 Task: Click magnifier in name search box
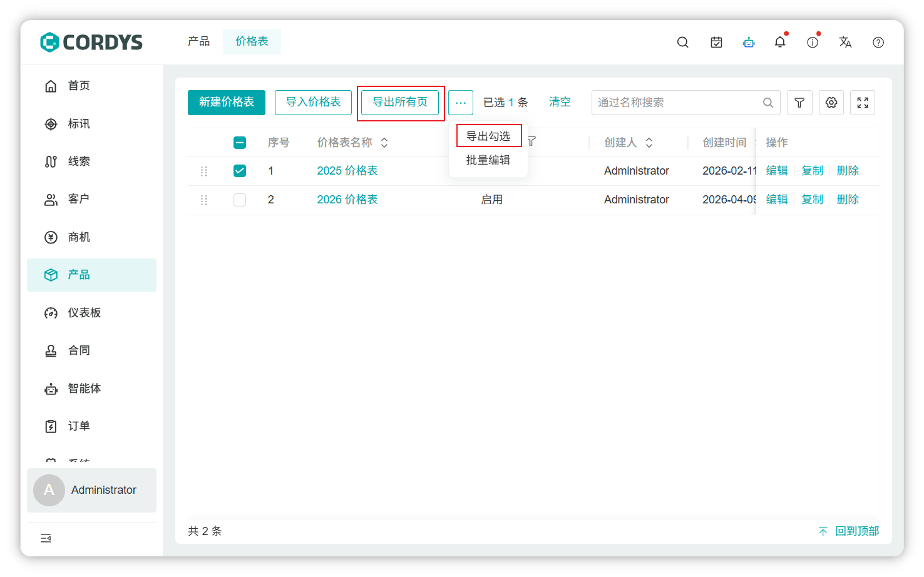[x=768, y=103]
